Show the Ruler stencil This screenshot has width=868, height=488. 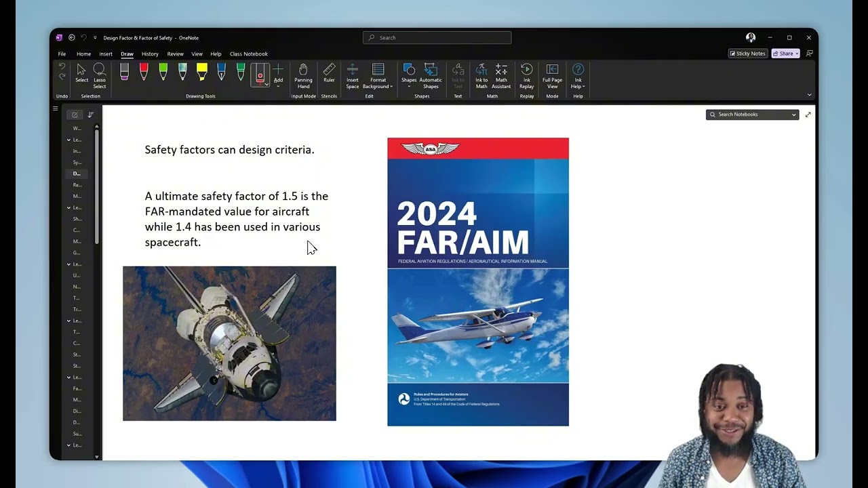coord(329,73)
